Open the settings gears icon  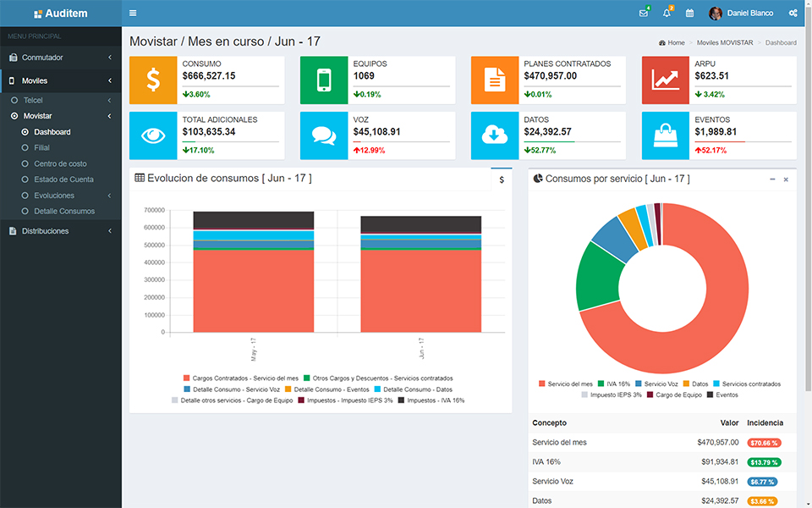(x=793, y=13)
